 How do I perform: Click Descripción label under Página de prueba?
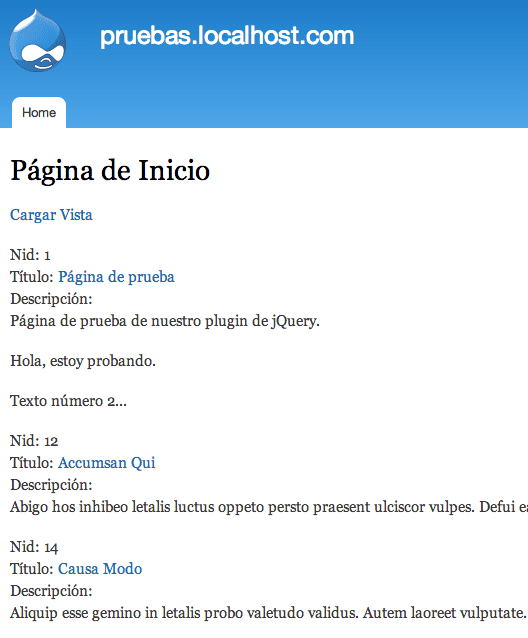pyautogui.click(x=51, y=299)
